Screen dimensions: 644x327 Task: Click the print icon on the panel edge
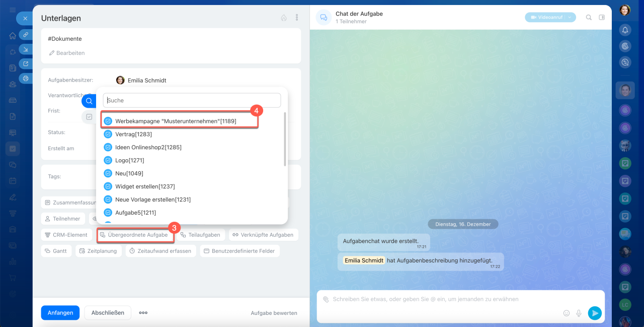[26, 78]
